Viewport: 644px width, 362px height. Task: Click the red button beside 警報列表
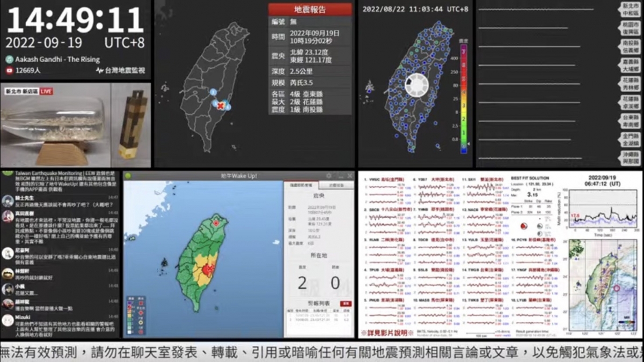pos(346,304)
